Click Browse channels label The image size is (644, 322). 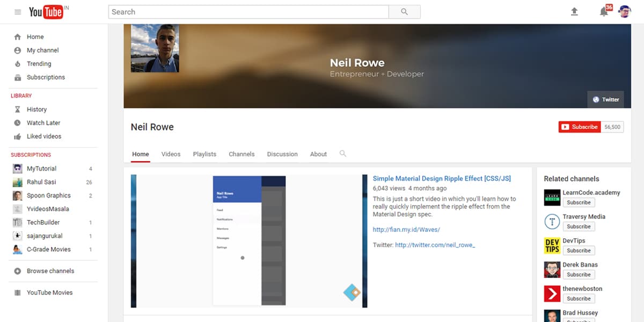click(x=50, y=271)
